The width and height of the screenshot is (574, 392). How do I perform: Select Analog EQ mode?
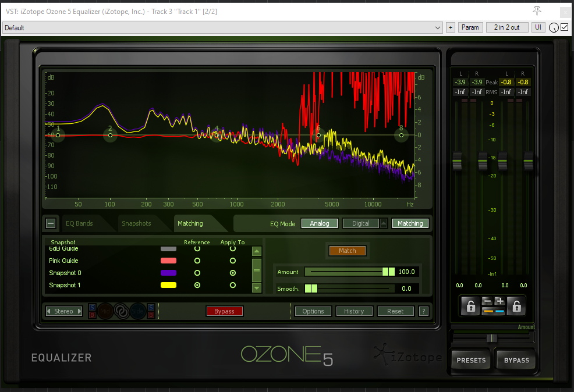point(320,223)
